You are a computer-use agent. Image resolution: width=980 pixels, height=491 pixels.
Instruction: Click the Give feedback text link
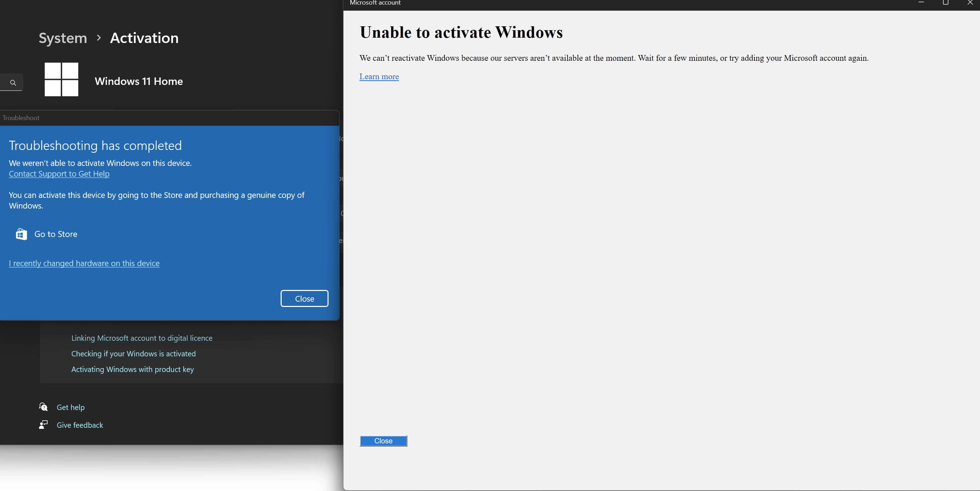[80, 425]
